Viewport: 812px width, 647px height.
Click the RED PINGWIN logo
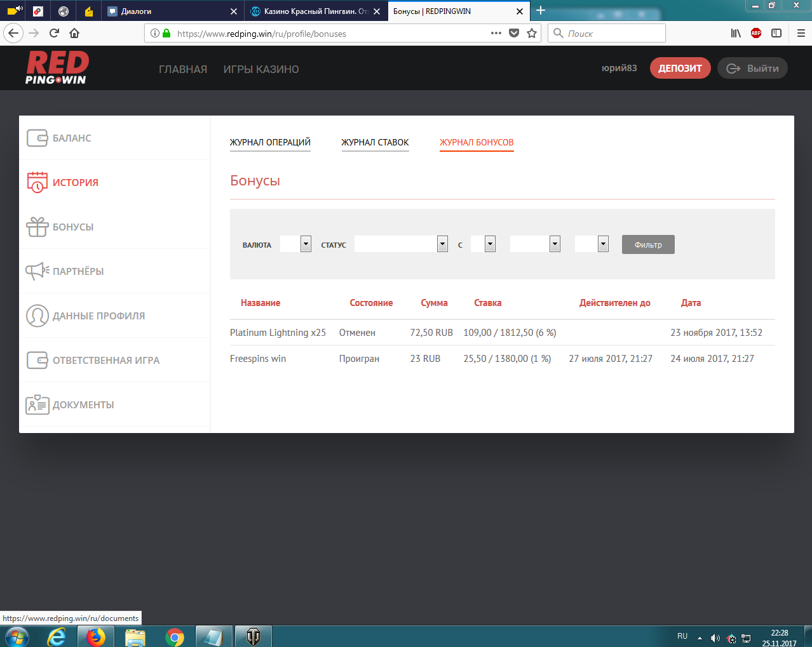57,68
